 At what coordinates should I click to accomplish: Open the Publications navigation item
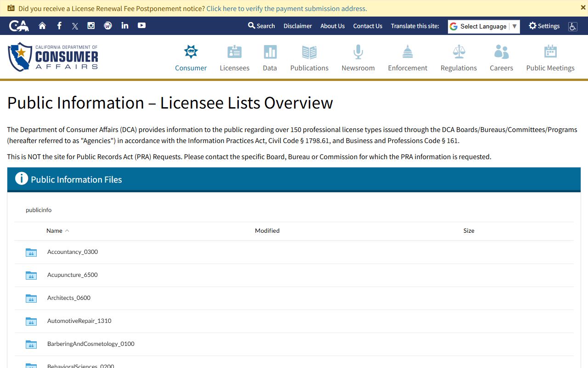(x=309, y=58)
